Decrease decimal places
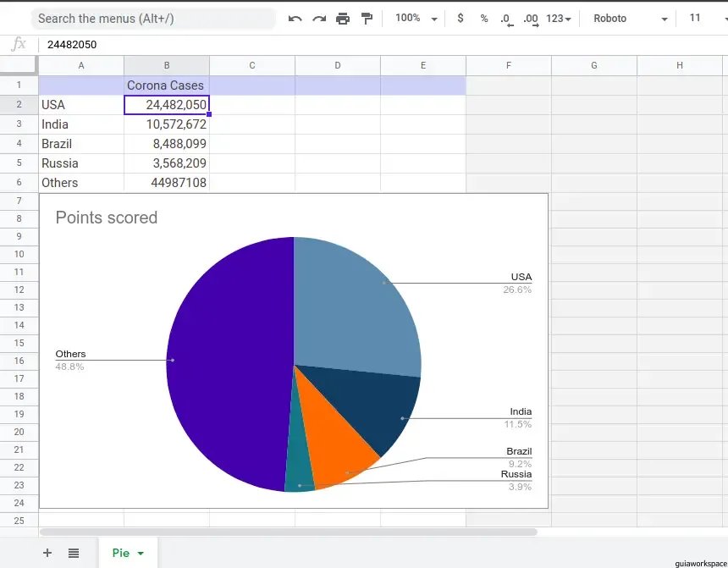This screenshot has width=728, height=568. click(506, 19)
